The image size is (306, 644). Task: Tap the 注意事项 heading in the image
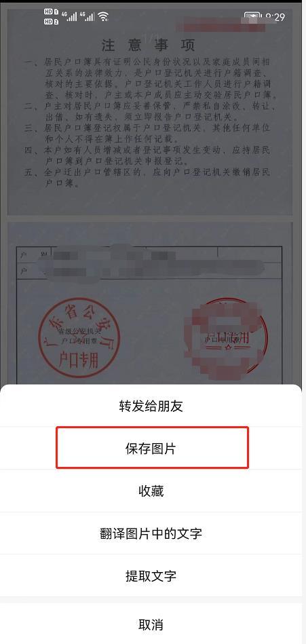(149, 45)
